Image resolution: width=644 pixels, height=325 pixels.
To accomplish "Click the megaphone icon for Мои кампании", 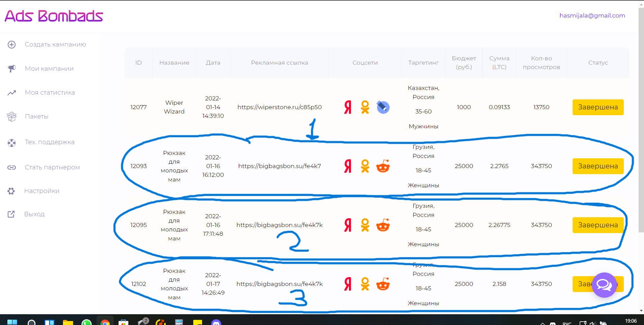I will [12, 69].
